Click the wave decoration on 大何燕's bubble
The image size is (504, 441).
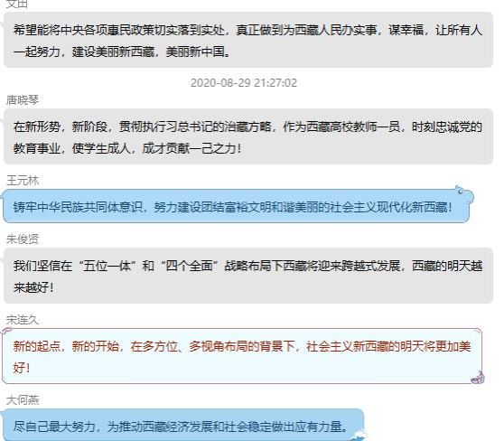(x=358, y=436)
